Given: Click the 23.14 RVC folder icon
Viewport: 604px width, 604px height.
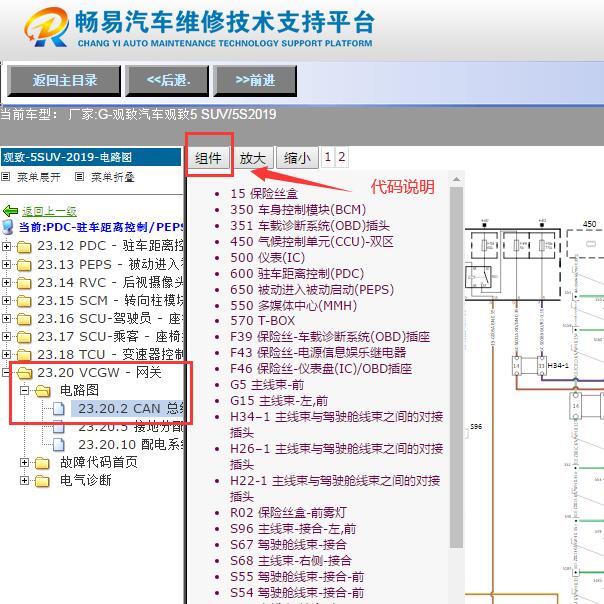Looking at the screenshot, I should 24,283.
